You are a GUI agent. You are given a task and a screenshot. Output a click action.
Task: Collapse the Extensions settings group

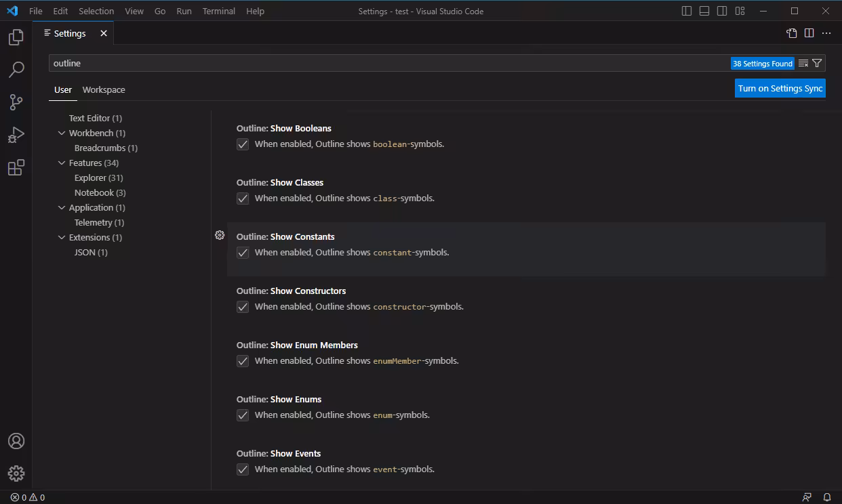tap(62, 237)
